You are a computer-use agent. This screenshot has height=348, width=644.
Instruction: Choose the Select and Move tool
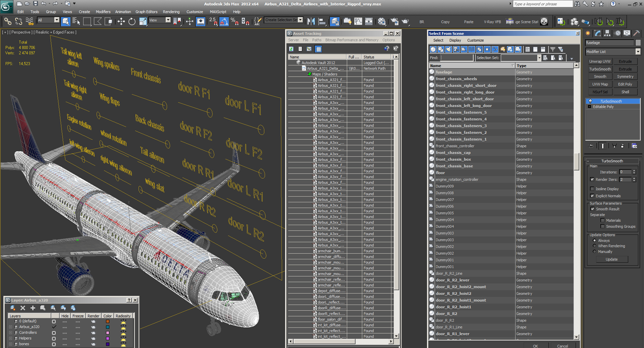point(121,21)
